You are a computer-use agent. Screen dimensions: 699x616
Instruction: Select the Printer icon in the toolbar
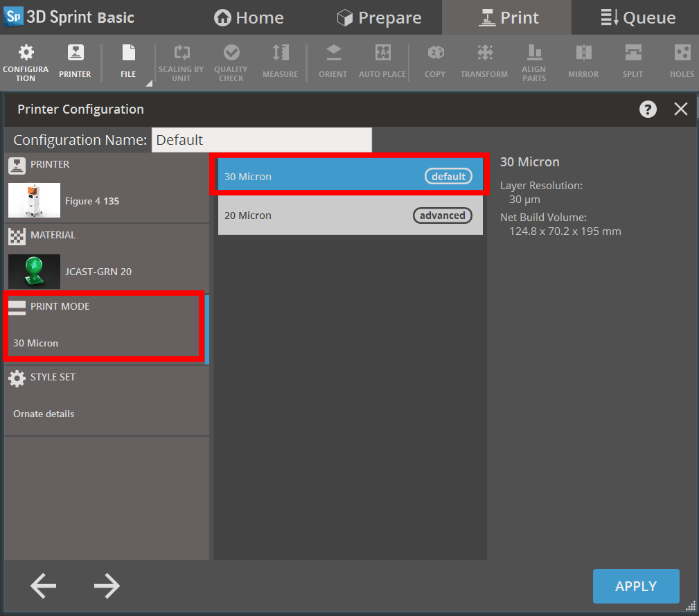pos(74,61)
